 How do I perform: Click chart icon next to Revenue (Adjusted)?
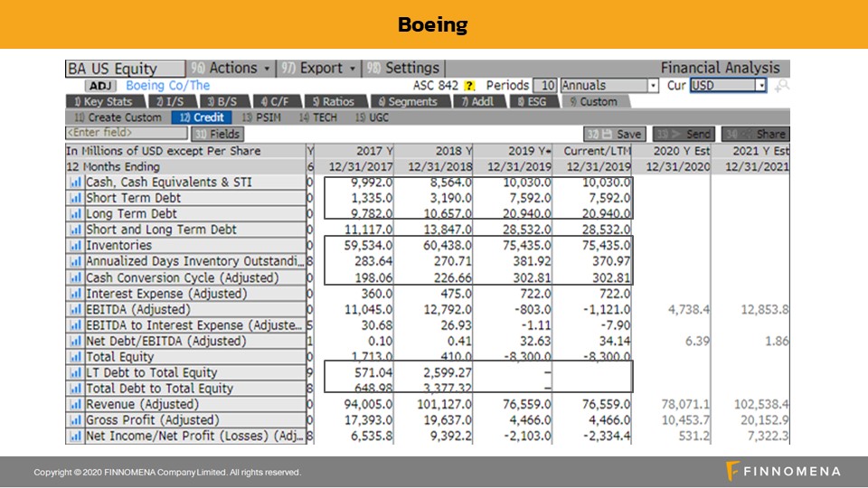click(76, 405)
